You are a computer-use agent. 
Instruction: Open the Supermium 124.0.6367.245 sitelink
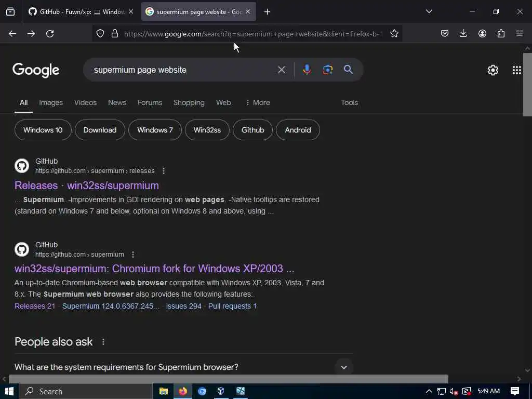[x=111, y=306]
